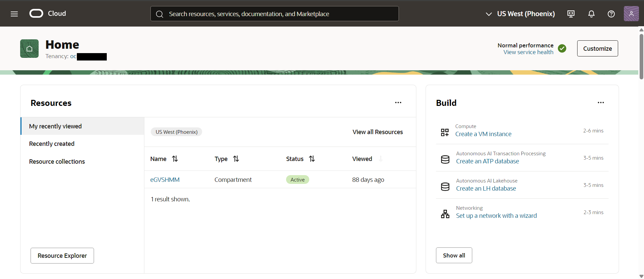
Task: Select the Resource collections tab
Action: coord(57,162)
